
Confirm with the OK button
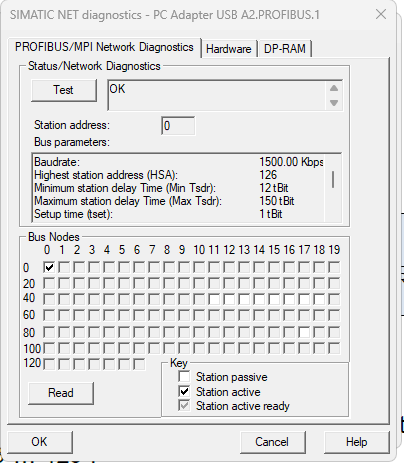(40, 442)
